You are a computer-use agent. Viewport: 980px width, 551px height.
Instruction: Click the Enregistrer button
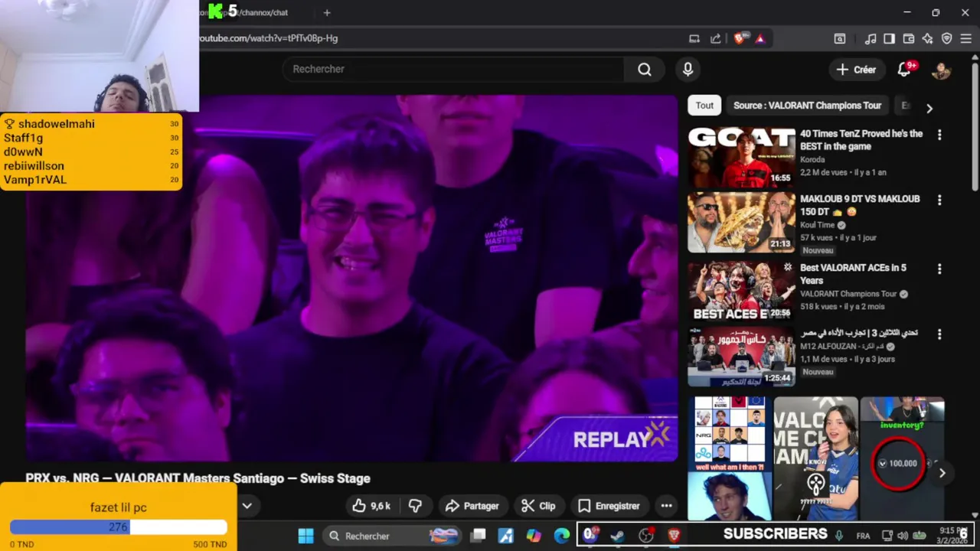[609, 506]
